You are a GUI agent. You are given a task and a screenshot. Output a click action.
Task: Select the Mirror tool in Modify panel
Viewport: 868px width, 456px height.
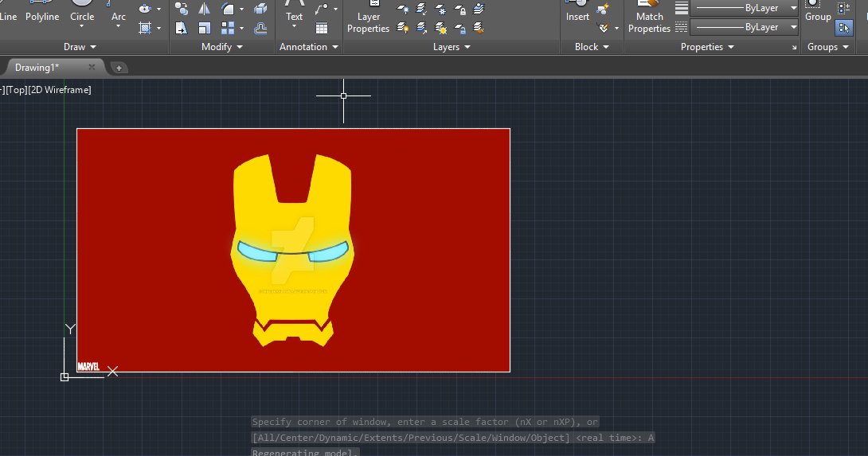[205, 10]
